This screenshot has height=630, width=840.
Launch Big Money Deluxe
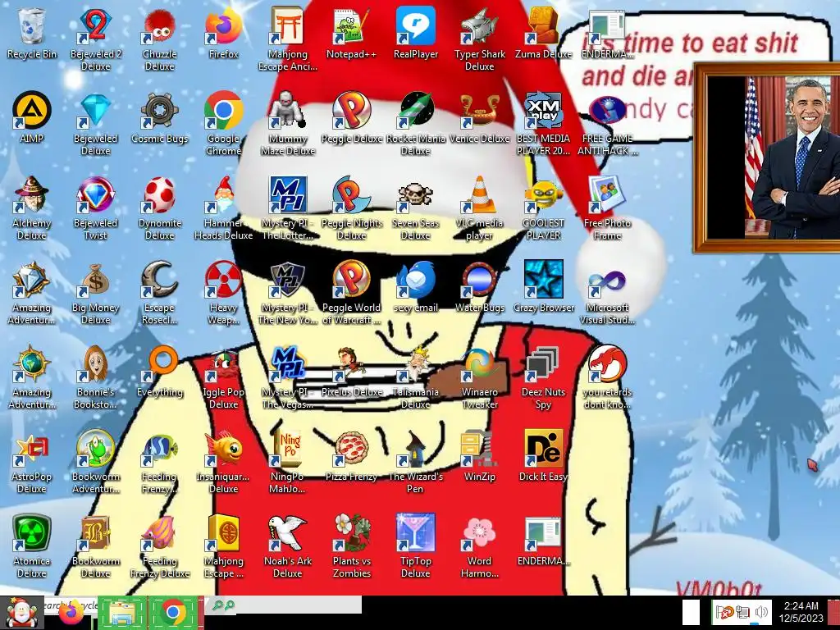[95, 294]
